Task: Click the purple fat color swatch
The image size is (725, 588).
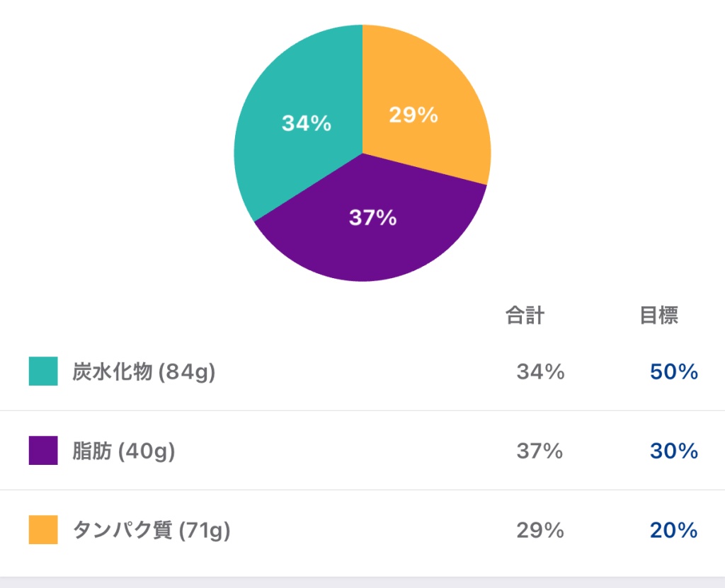Action: (43, 450)
